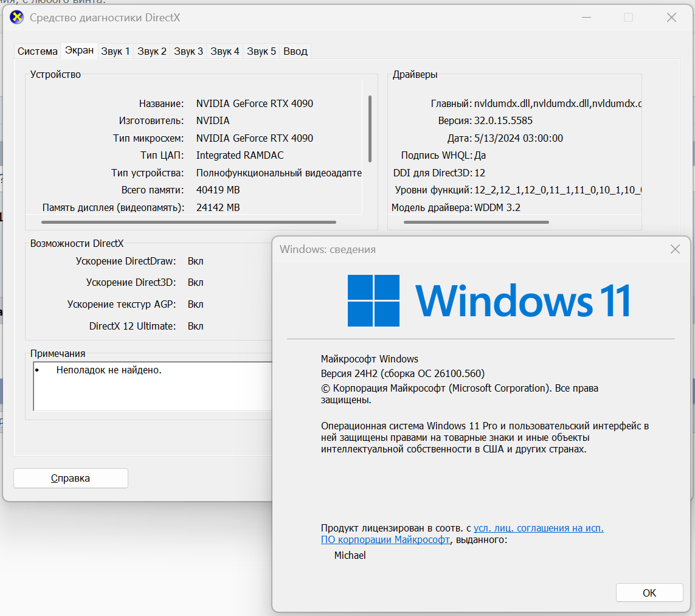Select the Ввод tab
Viewport: 695px width, 616px height.
[295, 52]
